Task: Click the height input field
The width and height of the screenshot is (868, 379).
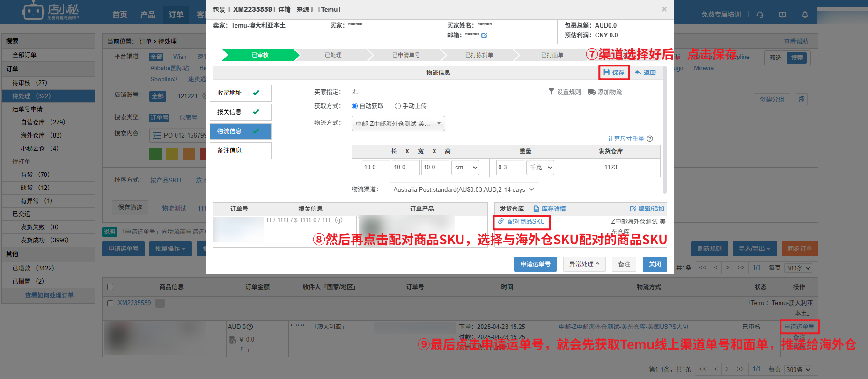Action: (435, 168)
